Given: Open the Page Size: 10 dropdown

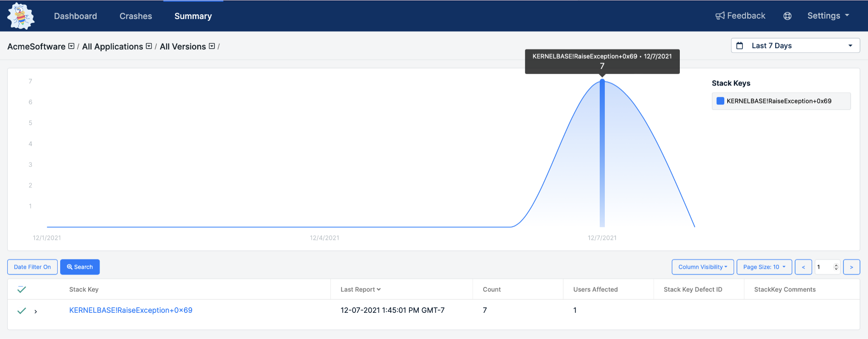Looking at the screenshot, I should click(x=764, y=267).
